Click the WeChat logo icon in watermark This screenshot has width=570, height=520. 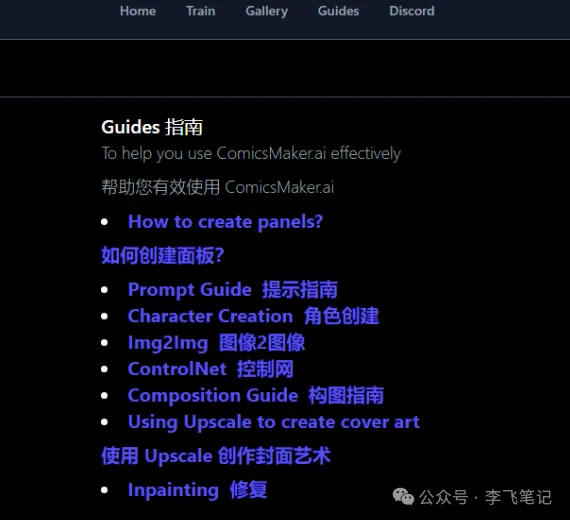point(403,497)
